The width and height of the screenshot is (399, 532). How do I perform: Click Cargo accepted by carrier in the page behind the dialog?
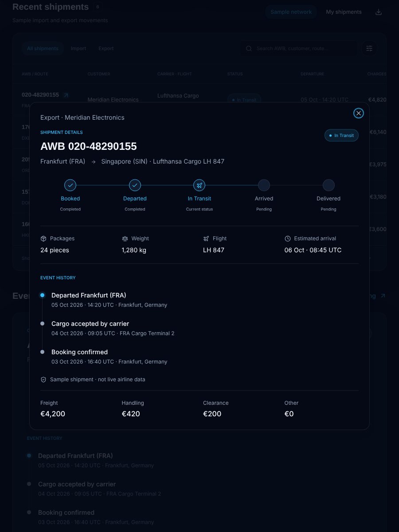pyautogui.click(x=77, y=484)
